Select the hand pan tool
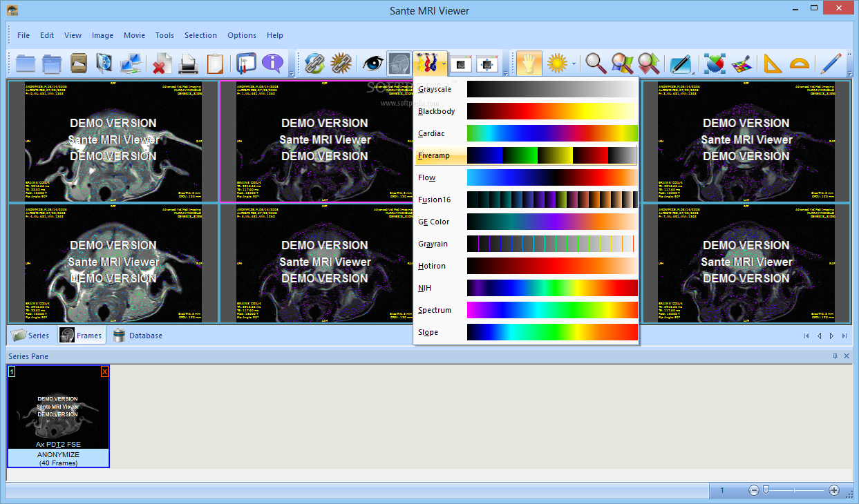Screen dimensions: 859x504 [x=529, y=64]
